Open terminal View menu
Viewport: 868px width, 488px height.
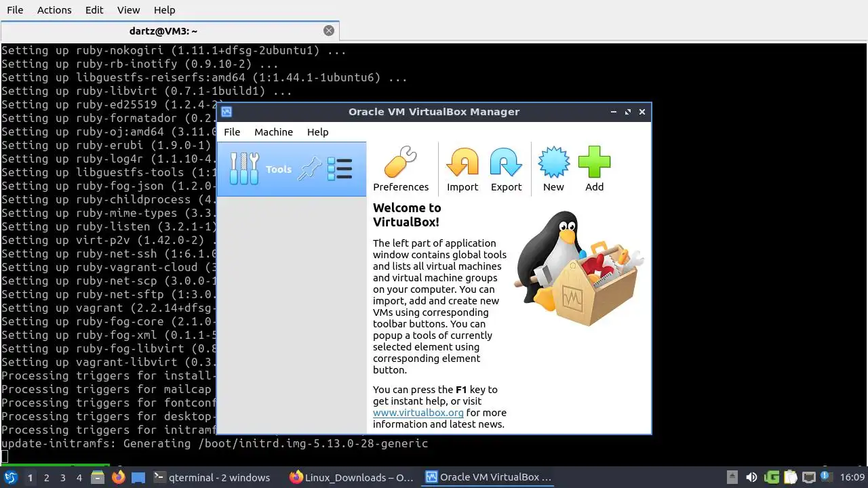coord(128,10)
